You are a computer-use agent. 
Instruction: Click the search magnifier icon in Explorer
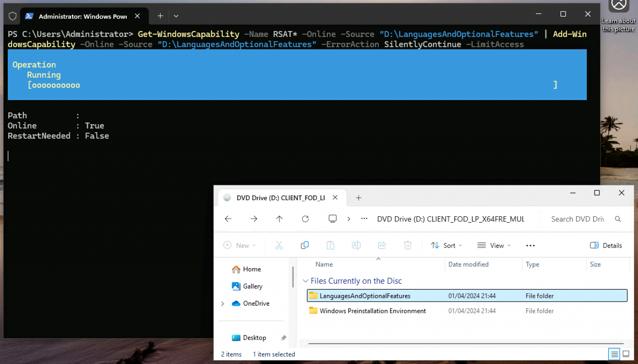coord(618,219)
